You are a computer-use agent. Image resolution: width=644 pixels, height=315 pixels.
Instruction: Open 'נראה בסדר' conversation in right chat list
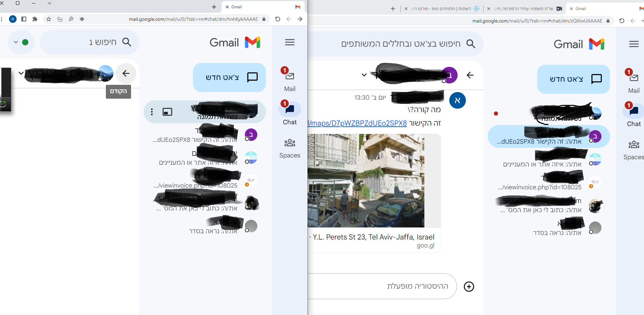549,228
